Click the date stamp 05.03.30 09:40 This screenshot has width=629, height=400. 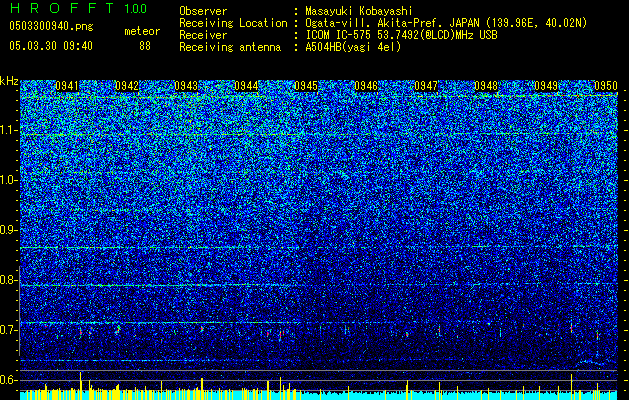tap(51, 46)
